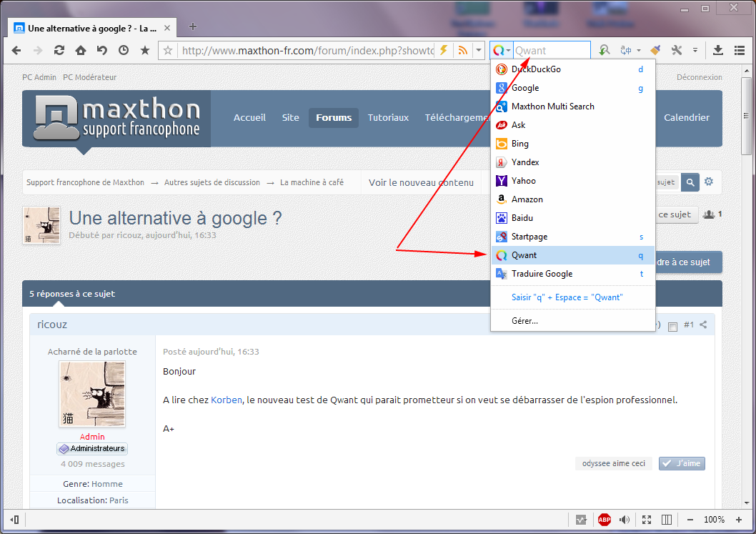Open the home page icon

pyautogui.click(x=81, y=50)
